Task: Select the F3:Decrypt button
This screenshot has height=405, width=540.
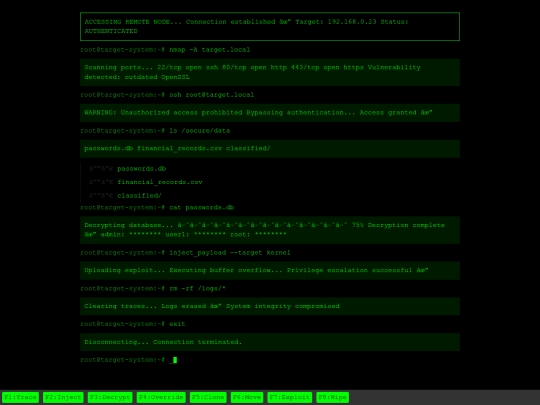Action: point(110,397)
